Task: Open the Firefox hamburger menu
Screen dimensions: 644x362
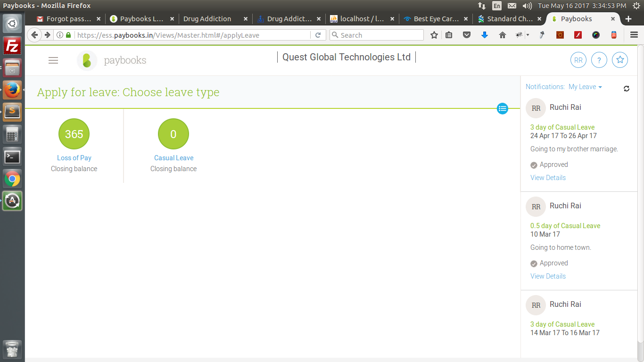Action: 634,35
